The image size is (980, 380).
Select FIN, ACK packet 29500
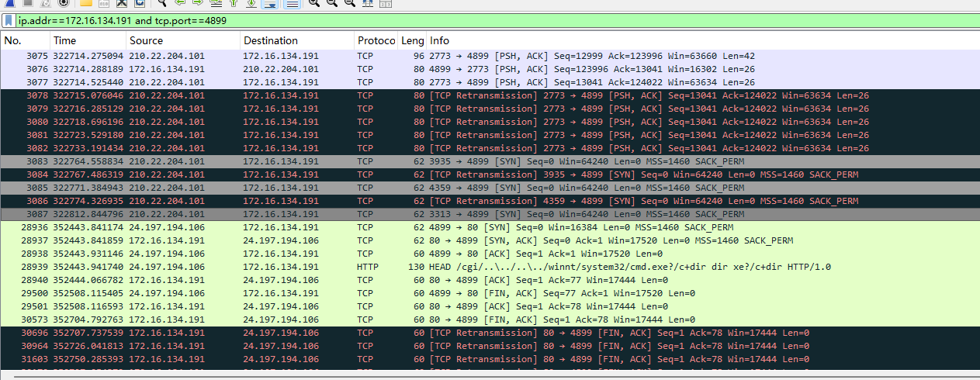coord(490,293)
